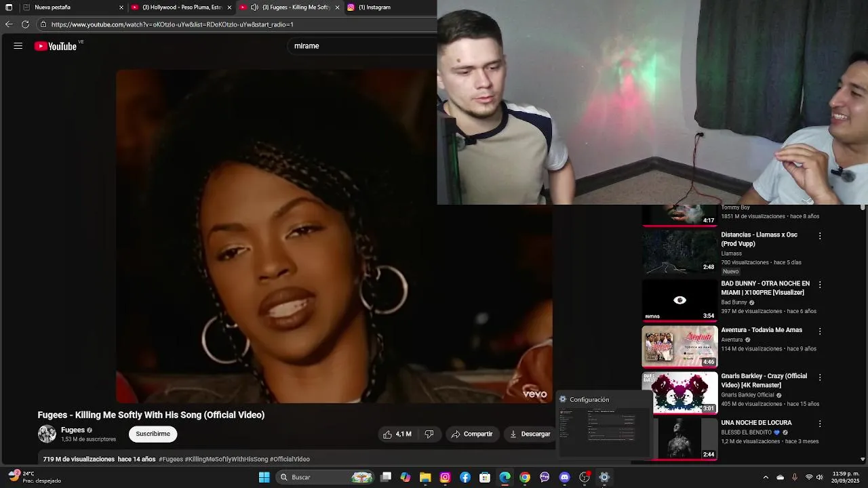868x488 pixels.
Task: Click the Windows taskbar Buscar search box
Action: (325, 477)
